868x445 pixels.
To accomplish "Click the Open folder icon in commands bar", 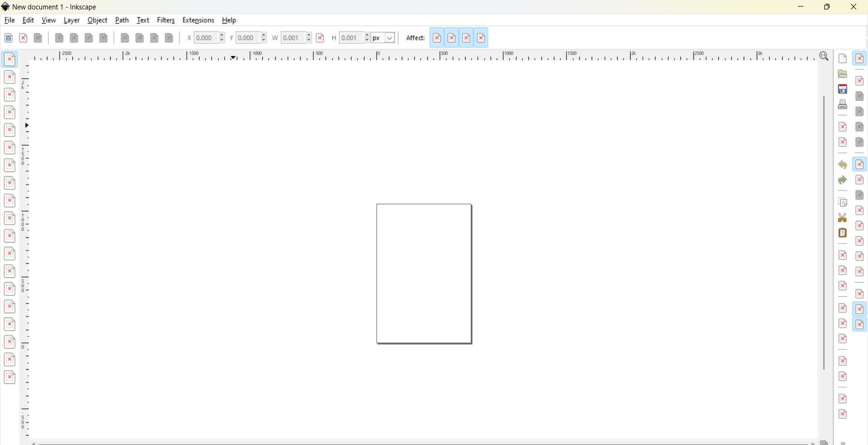I will (843, 74).
